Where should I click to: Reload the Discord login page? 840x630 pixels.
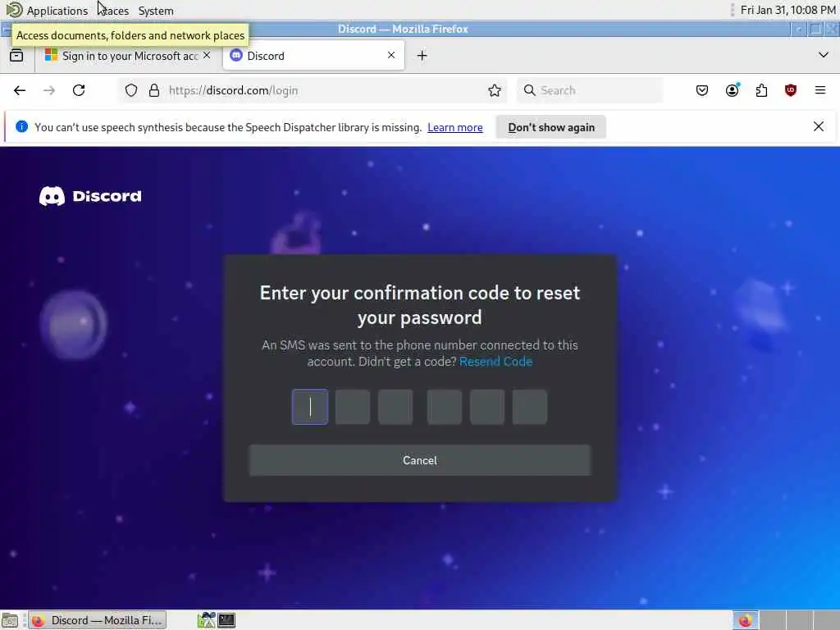(x=79, y=90)
